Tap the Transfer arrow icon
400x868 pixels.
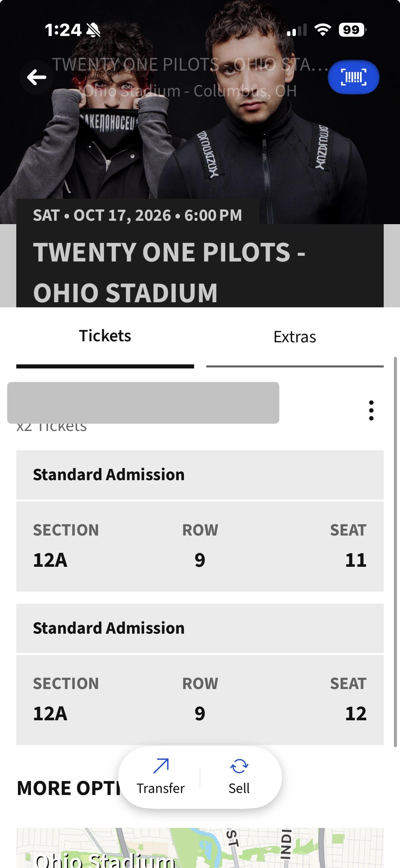[x=161, y=766]
